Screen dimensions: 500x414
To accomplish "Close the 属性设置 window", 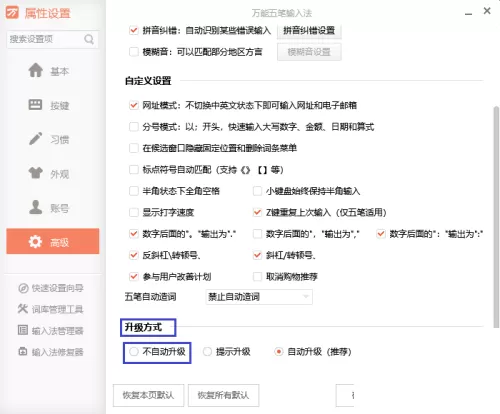I will coord(487,11).
